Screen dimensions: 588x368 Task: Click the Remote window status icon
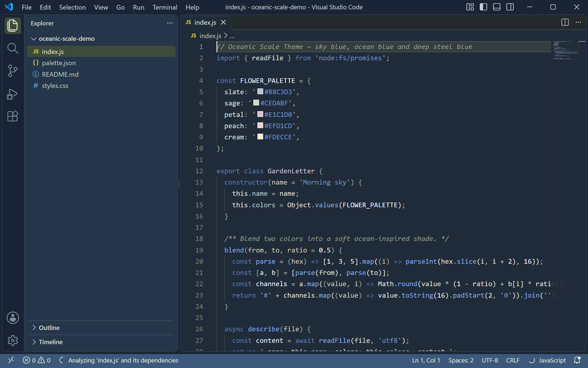pyautogui.click(x=11, y=360)
